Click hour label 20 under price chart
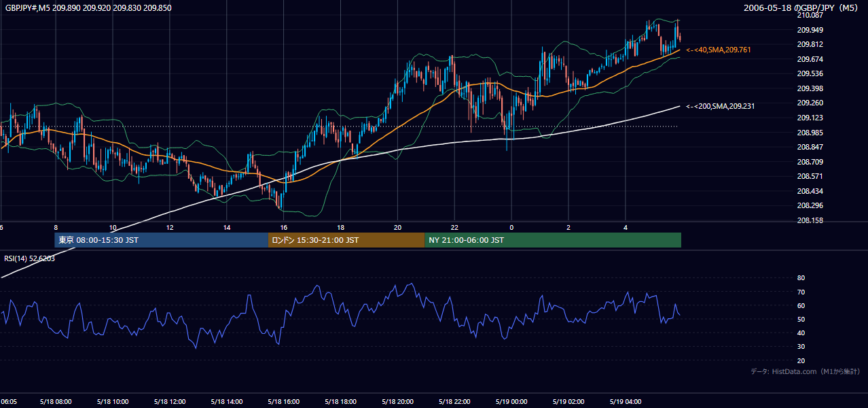The width and height of the screenshot is (868, 408). pos(398,228)
